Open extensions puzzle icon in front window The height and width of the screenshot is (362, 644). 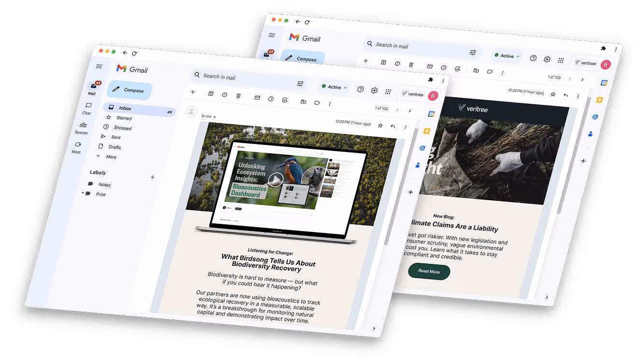[x=431, y=79]
